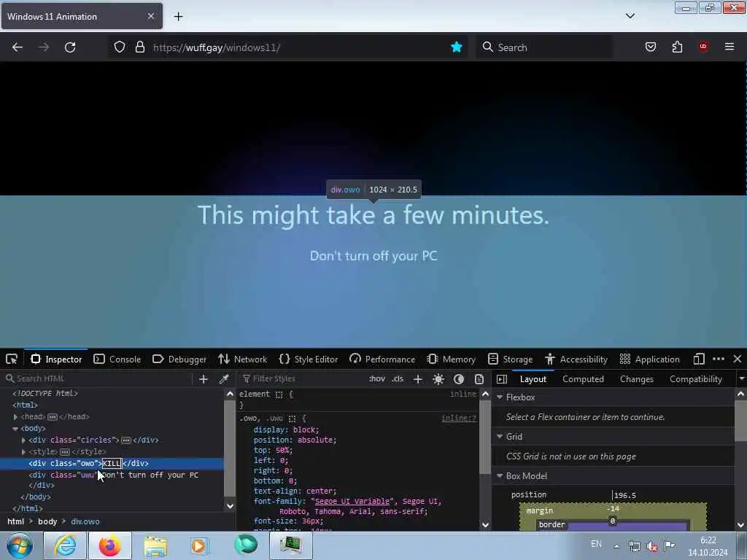The image size is (747, 560).
Task: Collapse the Box Model section
Action: point(500,475)
